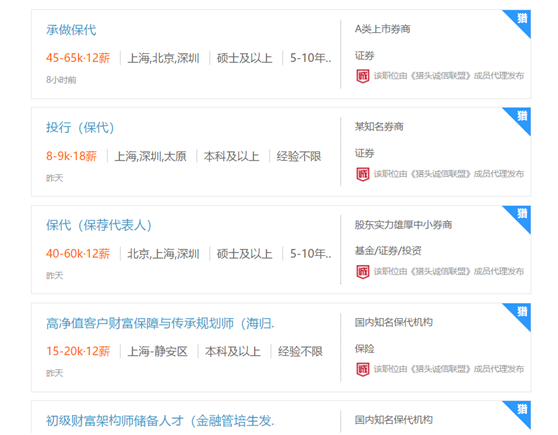Click the 40-60k·12薪 salary text
This screenshot has width=558, height=435.
pos(78,253)
